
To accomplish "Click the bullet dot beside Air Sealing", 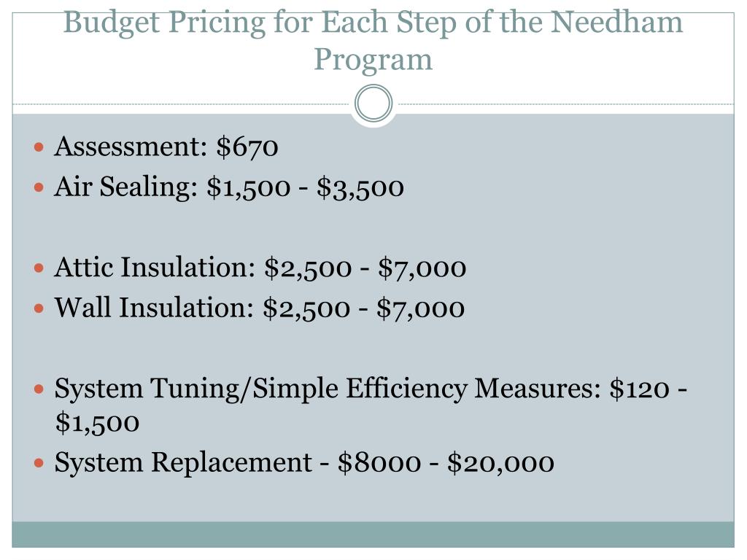I will point(39,187).
